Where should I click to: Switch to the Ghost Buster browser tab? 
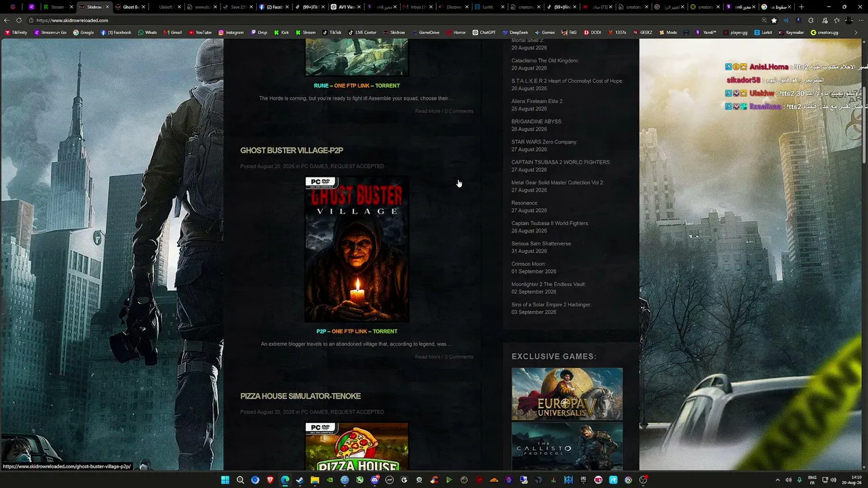130,7
